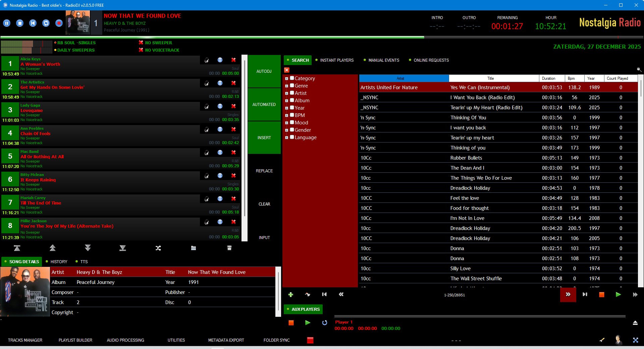644x349 pixels.
Task: Open the MANUAL EVENTS tab
Action: [x=383, y=60]
